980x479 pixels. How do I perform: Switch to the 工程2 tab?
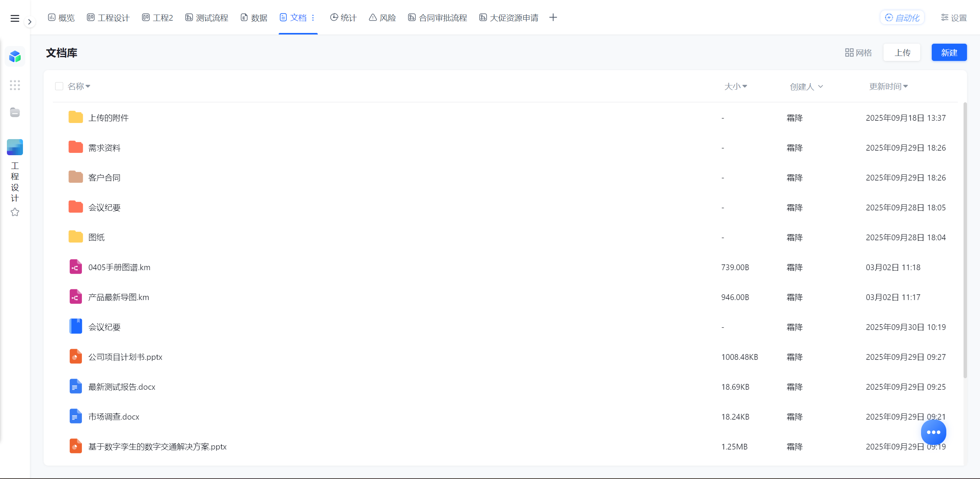pyautogui.click(x=157, y=18)
